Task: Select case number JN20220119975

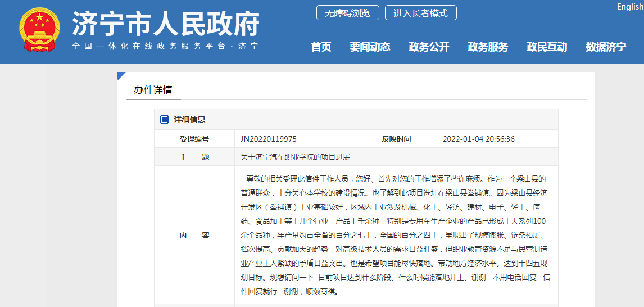Action: [269, 139]
